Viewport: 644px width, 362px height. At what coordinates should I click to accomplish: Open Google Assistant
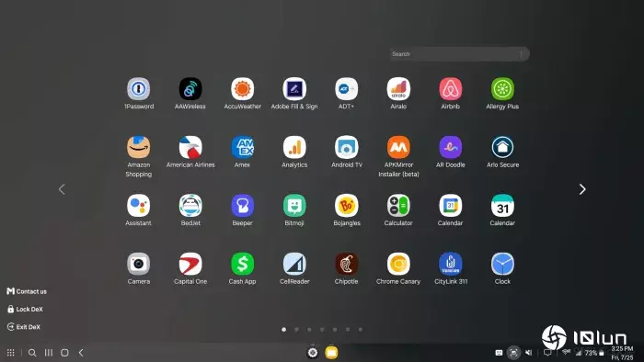tap(138, 206)
